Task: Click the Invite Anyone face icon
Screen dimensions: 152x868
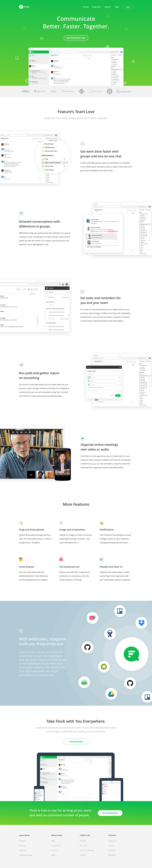Action: click(x=21, y=559)
